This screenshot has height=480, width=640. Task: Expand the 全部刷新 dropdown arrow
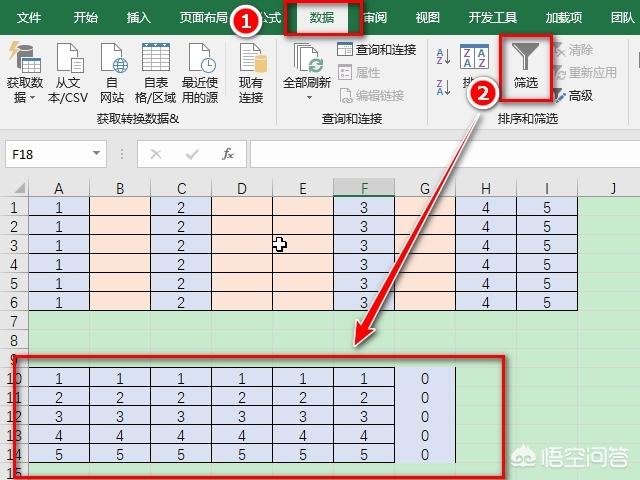click(x=309, y=98)
